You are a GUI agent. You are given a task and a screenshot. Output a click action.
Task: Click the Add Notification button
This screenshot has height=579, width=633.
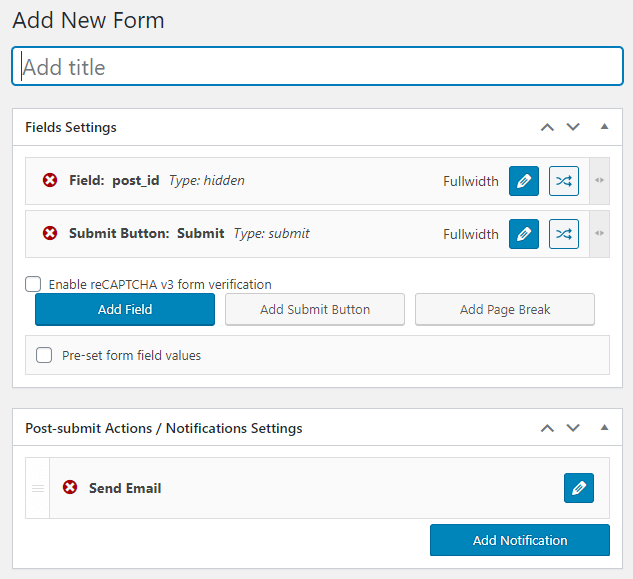pyautogui.click(x=520, y=540)
